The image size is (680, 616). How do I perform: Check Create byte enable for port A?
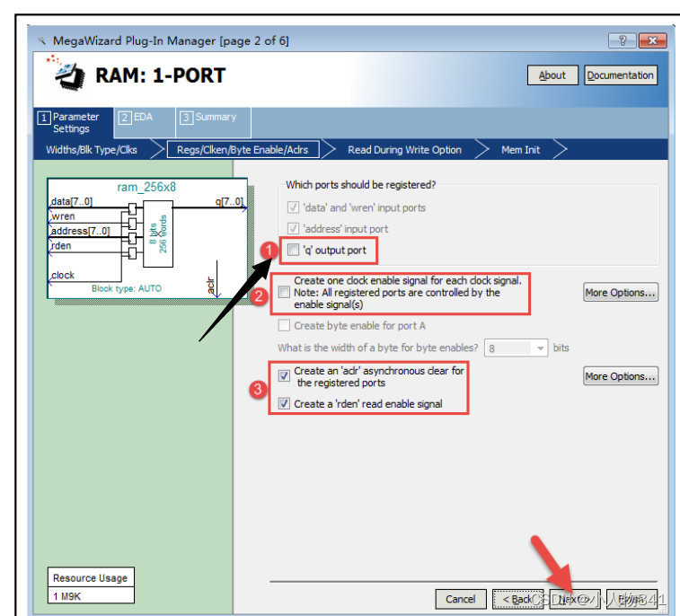click(x=284, y=325)
